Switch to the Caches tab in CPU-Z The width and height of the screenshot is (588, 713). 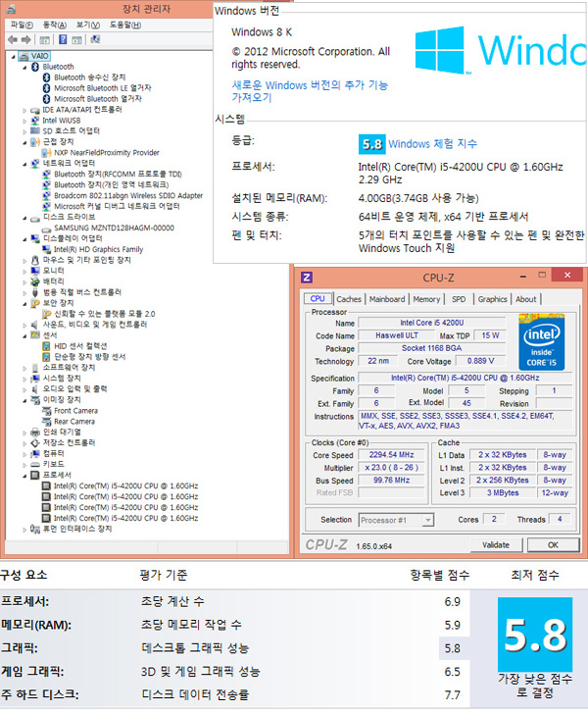point(349,299)
